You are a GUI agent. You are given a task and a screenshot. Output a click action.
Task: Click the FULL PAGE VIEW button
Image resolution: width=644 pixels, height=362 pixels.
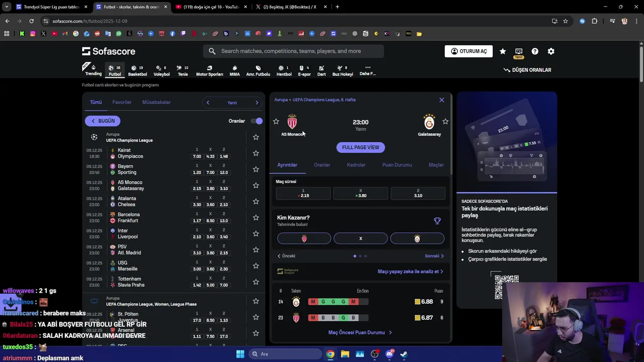[x=361, y=147]
